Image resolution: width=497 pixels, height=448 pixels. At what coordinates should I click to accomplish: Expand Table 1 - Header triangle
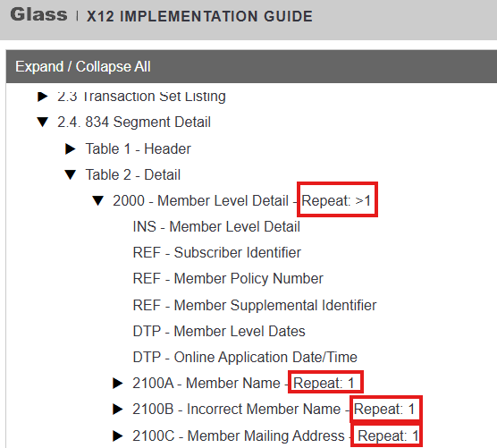point(70,148)
